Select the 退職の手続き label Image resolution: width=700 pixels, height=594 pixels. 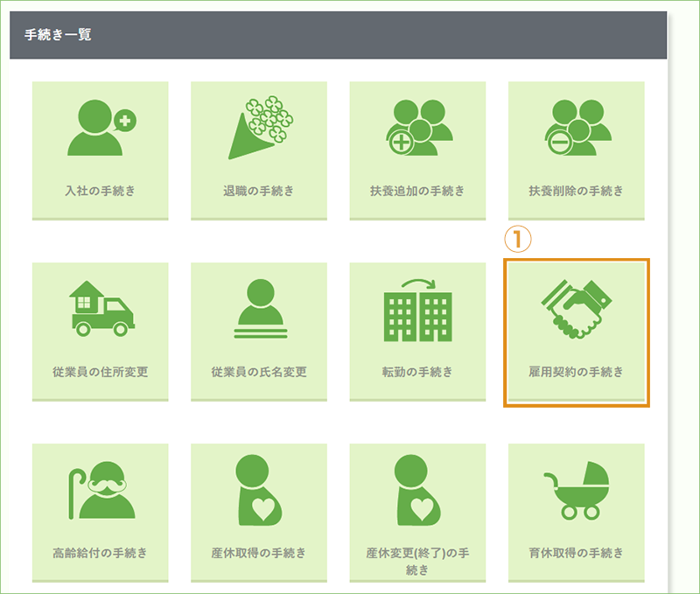coord(259,191)
